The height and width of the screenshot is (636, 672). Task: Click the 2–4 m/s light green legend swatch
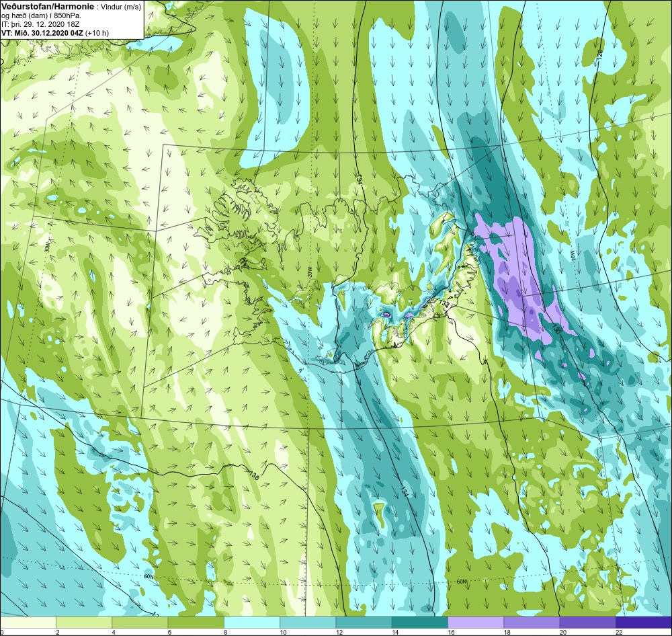pos(84,621)
